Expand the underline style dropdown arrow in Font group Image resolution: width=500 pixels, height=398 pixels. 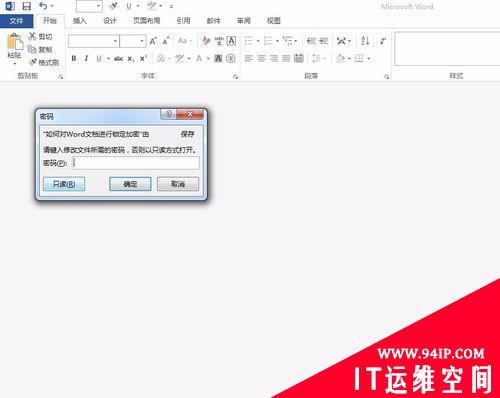point(108,59)
